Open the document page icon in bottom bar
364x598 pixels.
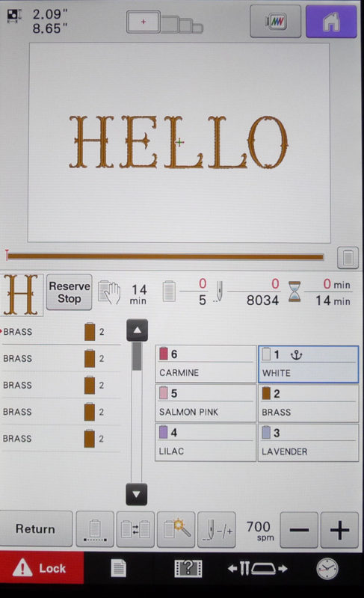pos(119,568)
